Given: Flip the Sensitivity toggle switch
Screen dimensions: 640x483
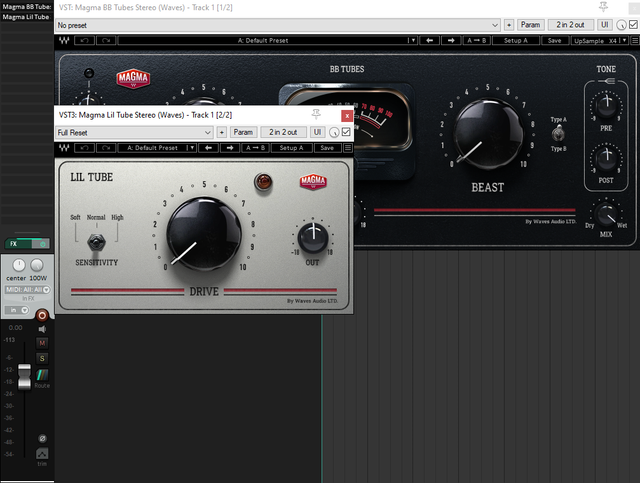Looking at the screenshot, I should (96, 242).
